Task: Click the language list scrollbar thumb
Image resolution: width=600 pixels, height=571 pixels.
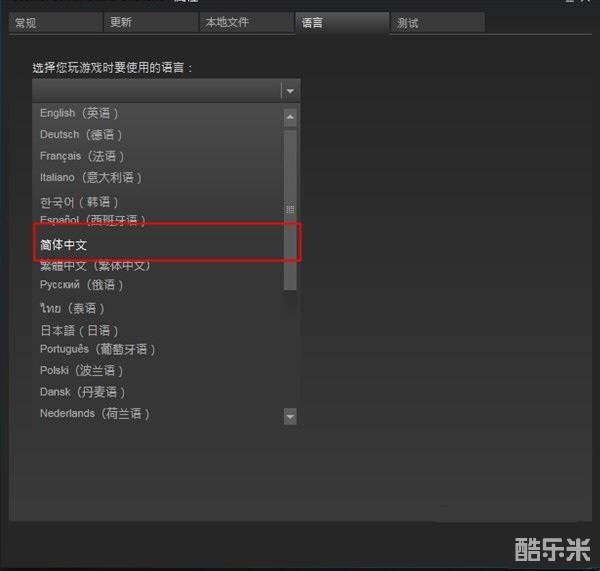Action: 290,210
